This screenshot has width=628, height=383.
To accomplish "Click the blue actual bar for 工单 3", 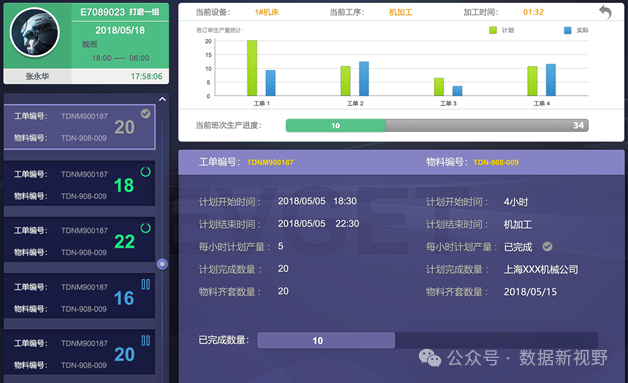I will tap(457, 91).
